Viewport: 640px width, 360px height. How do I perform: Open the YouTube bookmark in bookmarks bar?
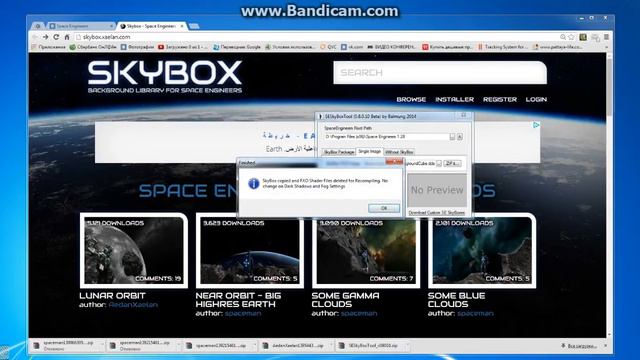(183, 47)
